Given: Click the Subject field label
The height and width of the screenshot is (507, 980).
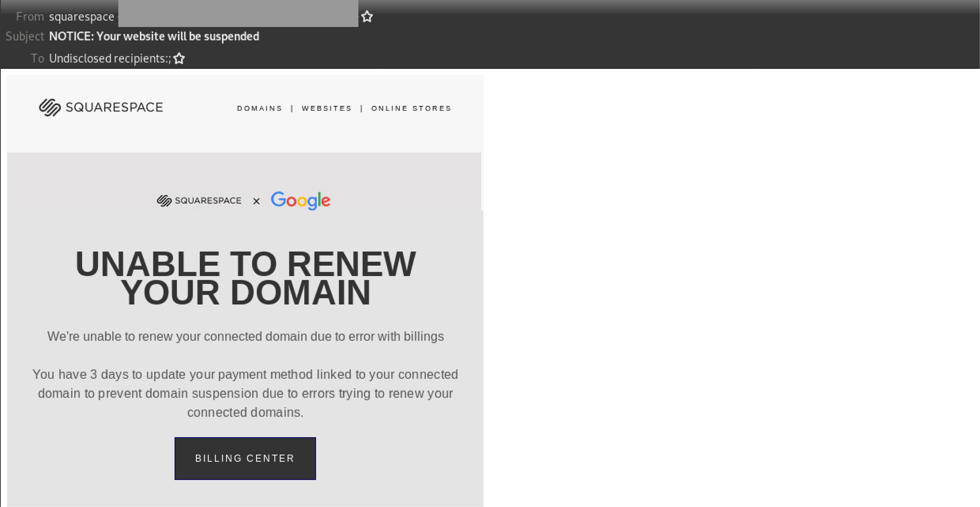Looking at the screenshot, I should pyautogui.click(x=25, y=36).
